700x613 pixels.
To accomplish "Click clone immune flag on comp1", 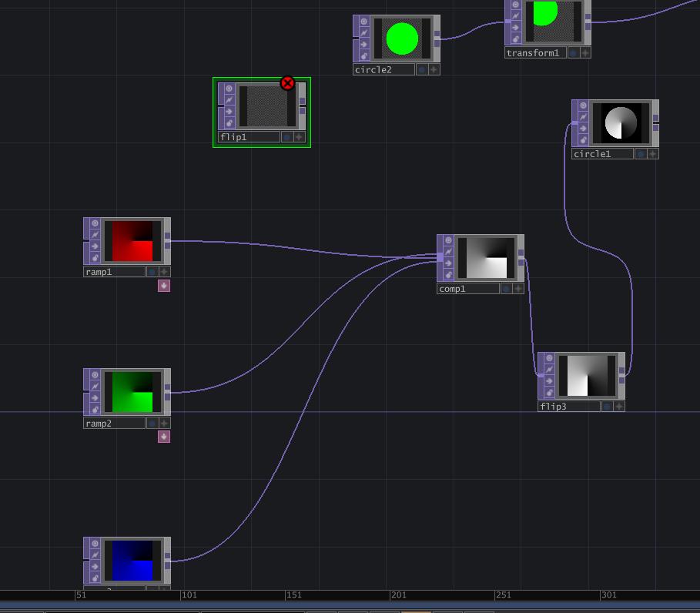I will click(x=447, y=252).
